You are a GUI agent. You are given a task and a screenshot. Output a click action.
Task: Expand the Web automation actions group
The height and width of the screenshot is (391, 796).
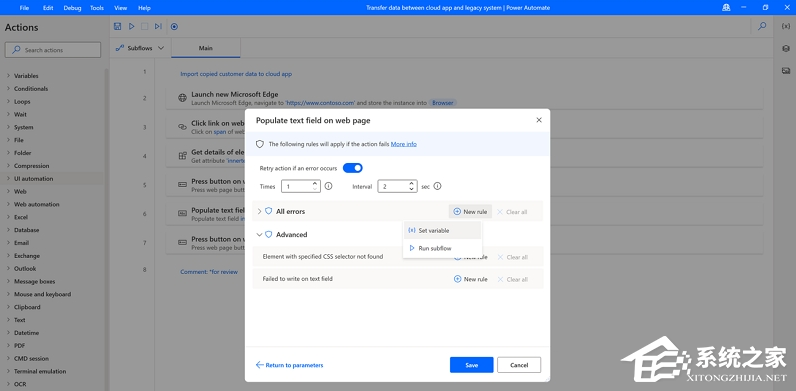point(8,204)
